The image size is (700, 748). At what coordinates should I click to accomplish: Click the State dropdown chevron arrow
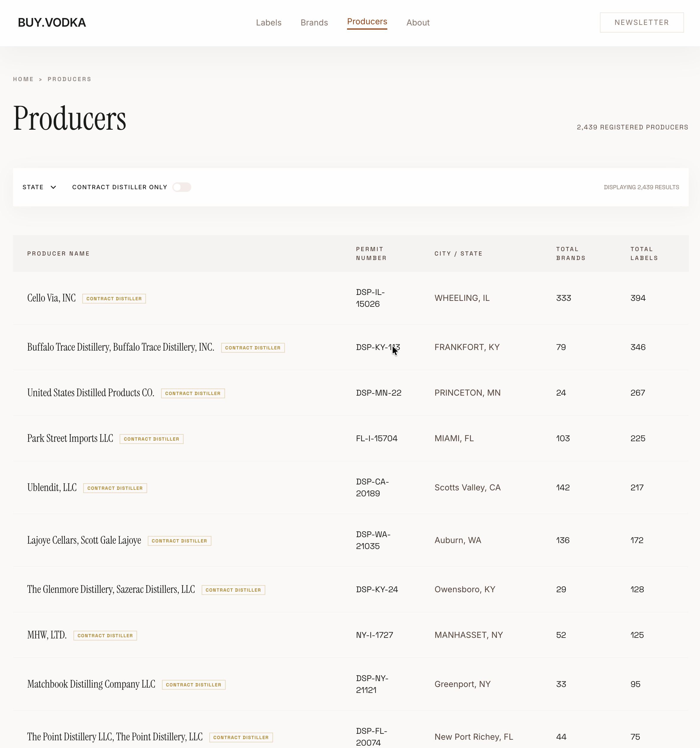53,187
